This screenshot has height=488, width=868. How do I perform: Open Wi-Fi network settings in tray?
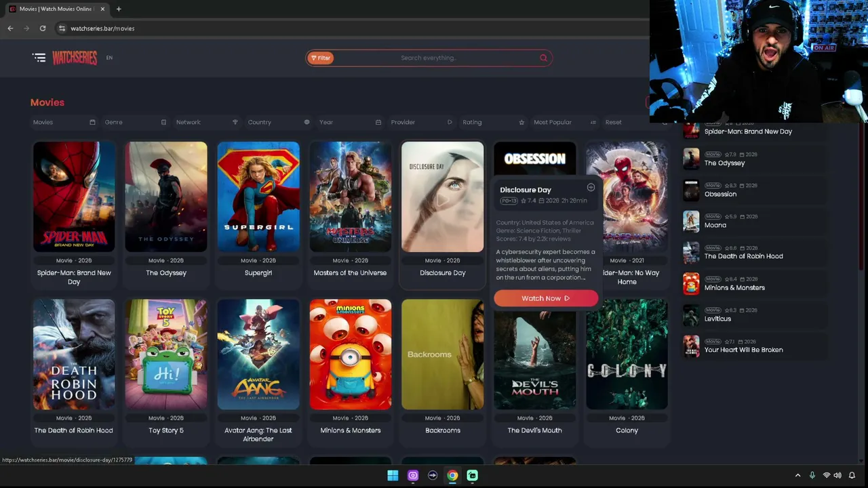pyautogui.click(x=827, y=476)
